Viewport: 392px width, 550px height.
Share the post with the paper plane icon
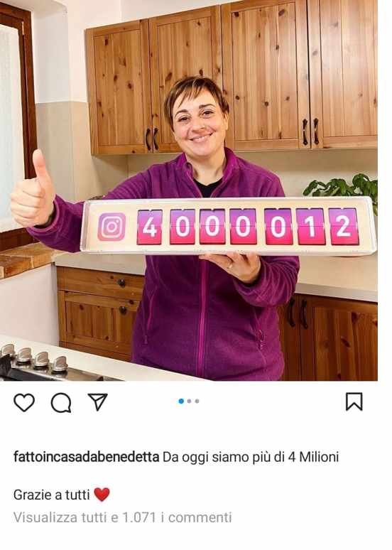click(x=97, y=401)
